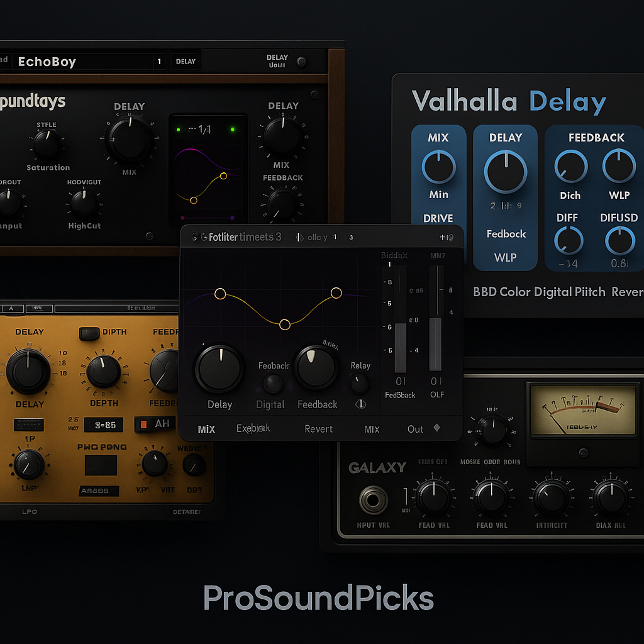The width and height of the screenshot is (644, 644).
Task: Adjust the EchoBoy DELAY knob beside Saturation
Action: pyautogui.click(x=129, y=139)
